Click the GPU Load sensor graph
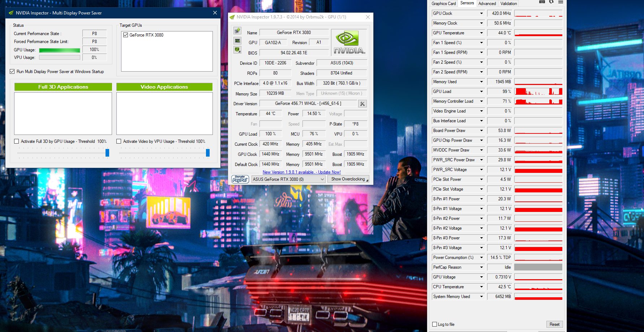 click(538, 91)
